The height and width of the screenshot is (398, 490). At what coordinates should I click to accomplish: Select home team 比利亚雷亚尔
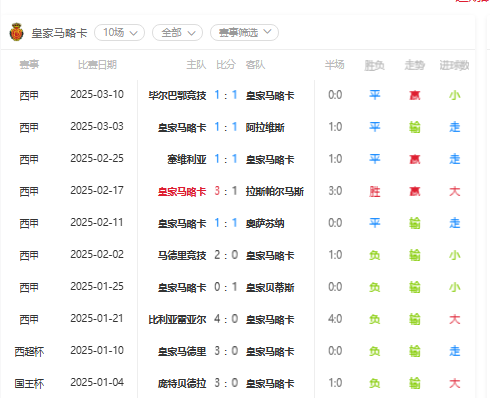[177, 319]
